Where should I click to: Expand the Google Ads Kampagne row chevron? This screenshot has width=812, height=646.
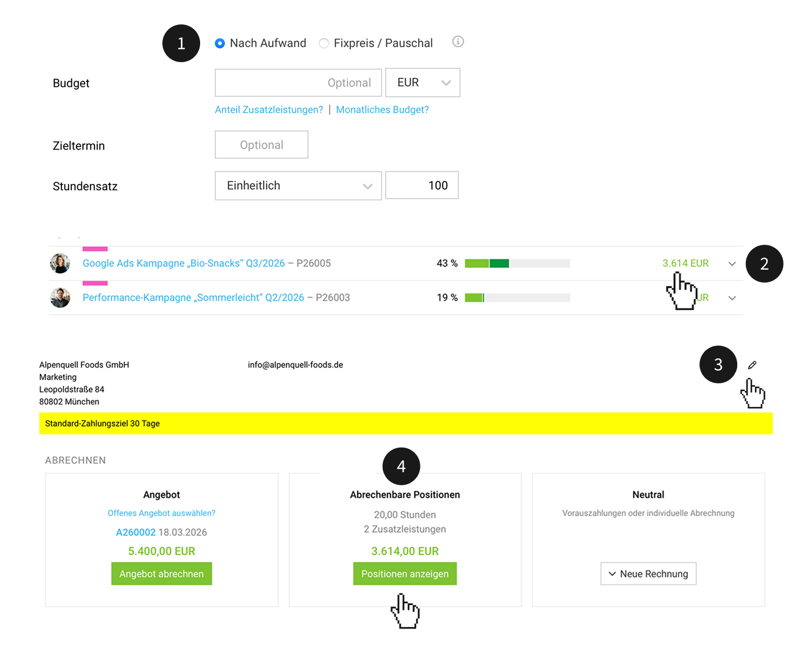(x=732, y=264)
